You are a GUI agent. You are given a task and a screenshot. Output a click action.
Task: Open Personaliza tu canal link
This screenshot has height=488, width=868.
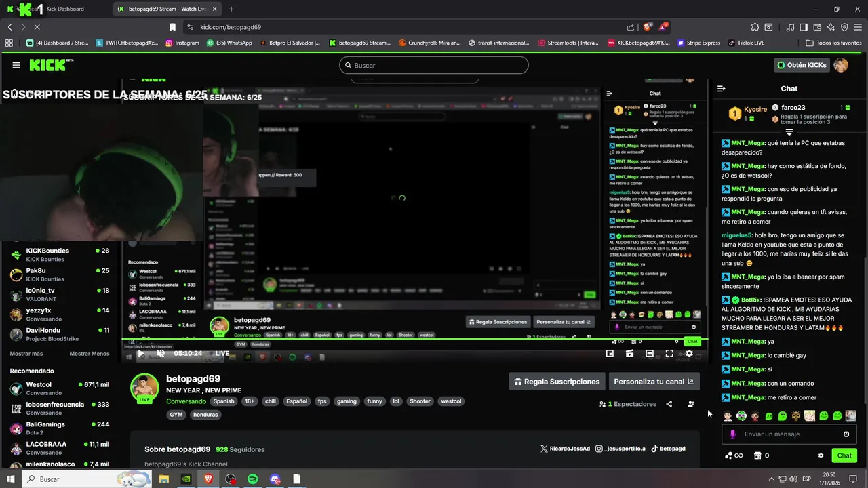[654, 382]
